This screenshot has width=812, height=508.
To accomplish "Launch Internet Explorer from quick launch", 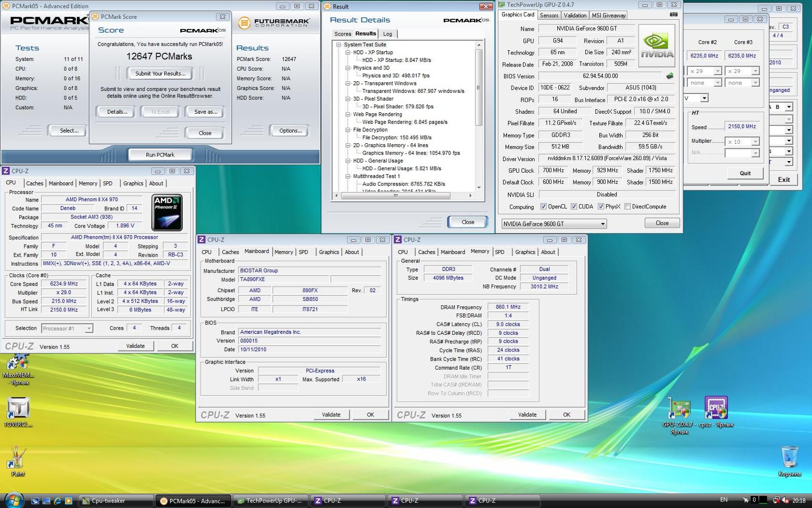I will [x=57, y=501].
